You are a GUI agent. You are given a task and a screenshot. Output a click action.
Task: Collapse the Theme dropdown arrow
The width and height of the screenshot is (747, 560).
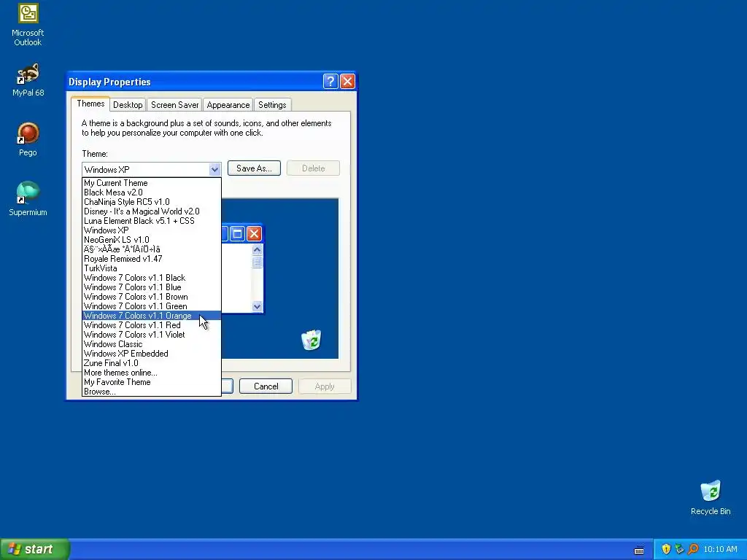point(214,169)
